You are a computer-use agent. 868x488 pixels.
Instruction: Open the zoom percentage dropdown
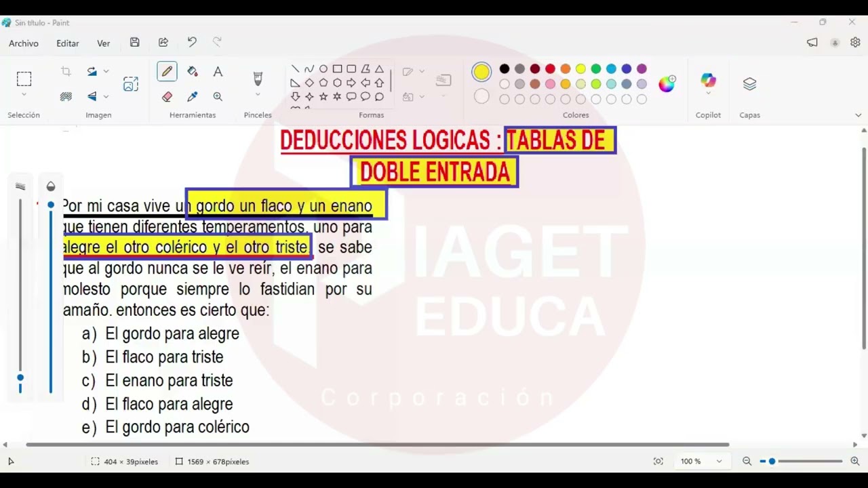pyautogui.click(x=719, y=462)
